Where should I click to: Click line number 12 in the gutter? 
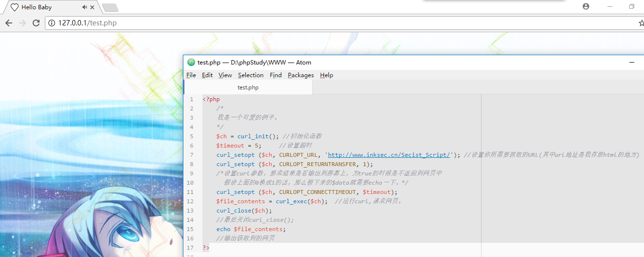[190, 201]
